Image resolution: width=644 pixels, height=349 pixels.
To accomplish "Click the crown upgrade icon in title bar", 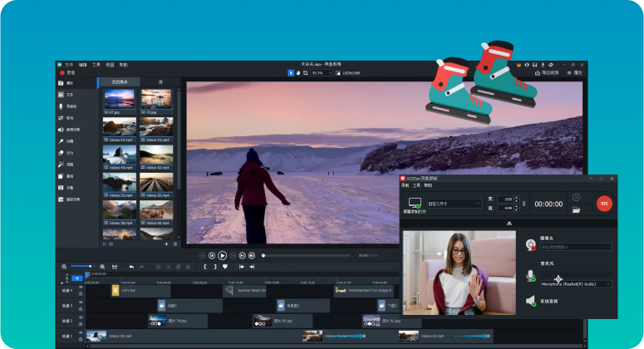I will pos(519,65).
